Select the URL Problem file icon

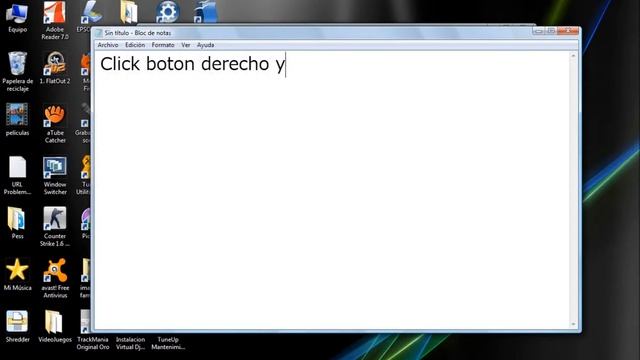(x=18, y=176)
